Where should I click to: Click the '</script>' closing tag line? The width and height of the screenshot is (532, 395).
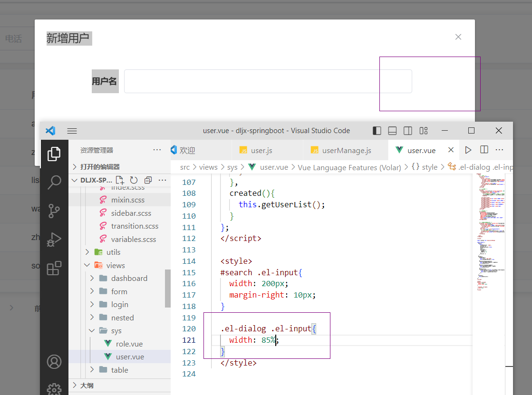click(x=241, y=238)
